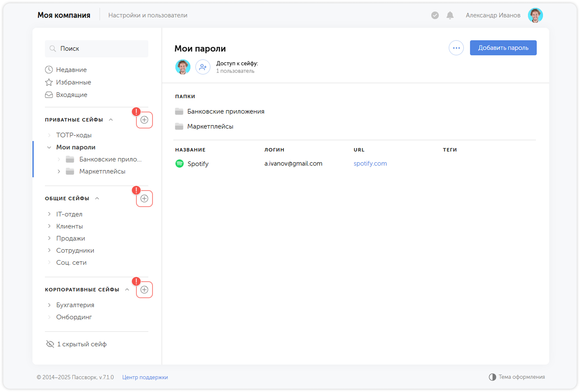Select IT-отдел safe in sidebar
580x392 pixels.
69,214
